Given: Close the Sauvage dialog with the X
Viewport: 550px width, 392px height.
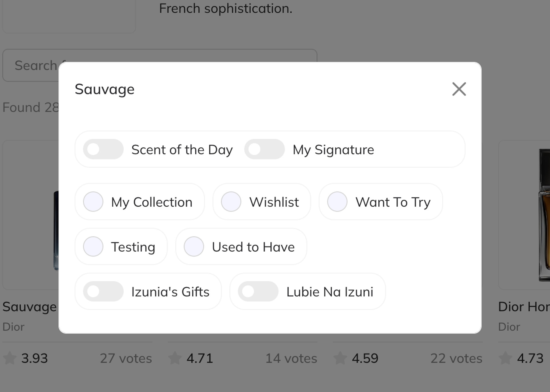Looking at the screenshot, I should (459, 89).
